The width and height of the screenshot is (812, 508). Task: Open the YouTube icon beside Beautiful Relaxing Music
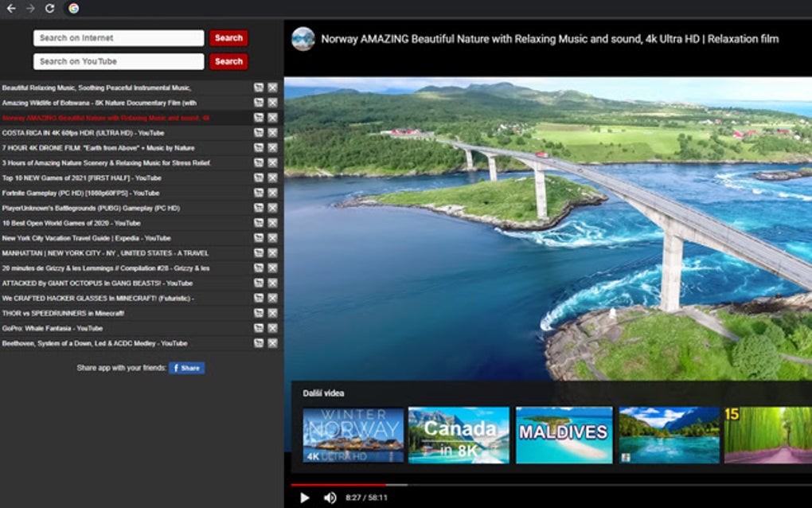click(x=259, y=87)
